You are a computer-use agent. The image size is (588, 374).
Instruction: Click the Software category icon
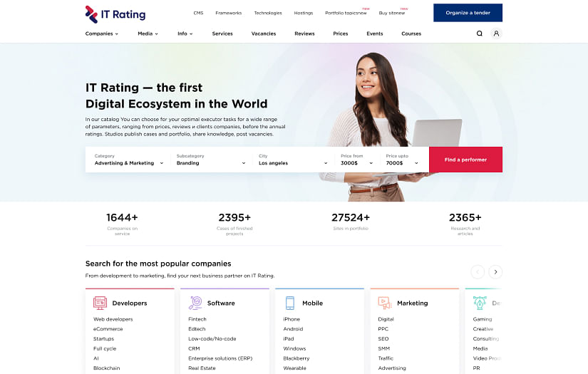coord(195,303)
